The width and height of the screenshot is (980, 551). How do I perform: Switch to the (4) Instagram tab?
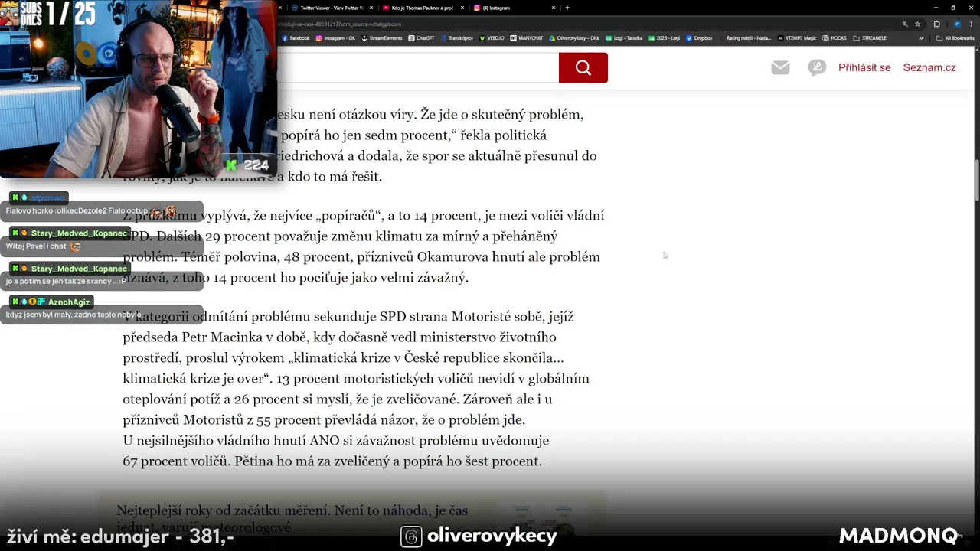pyautogui.click(x=514, y=8)
